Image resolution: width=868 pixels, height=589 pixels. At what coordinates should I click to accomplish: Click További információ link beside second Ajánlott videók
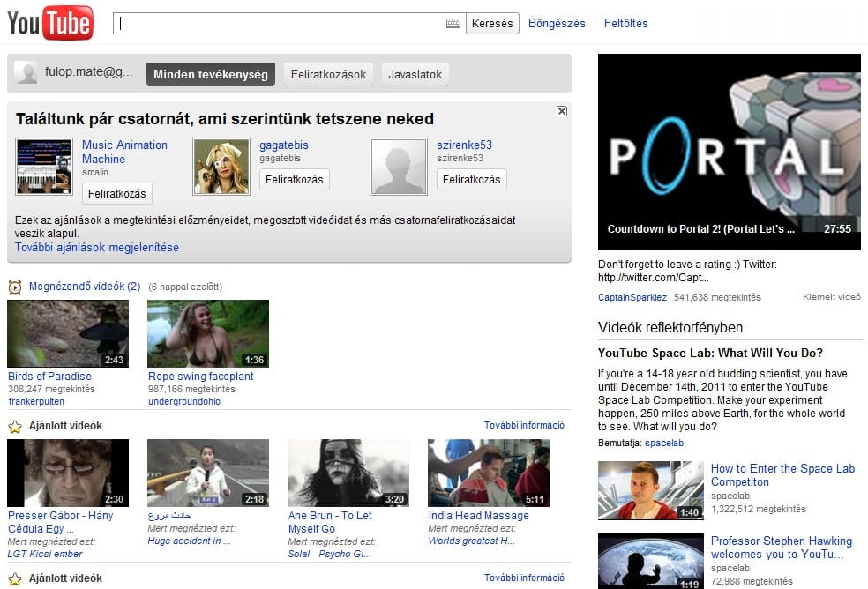click(x=524, y=578)
